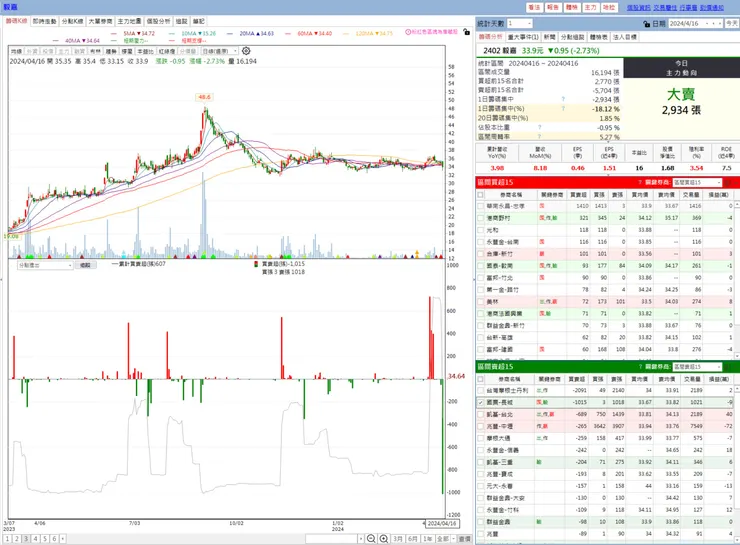Tick checkbox for 摩根大通 row
The height and width of the screenshot is (545, 740).
(480, 438)
